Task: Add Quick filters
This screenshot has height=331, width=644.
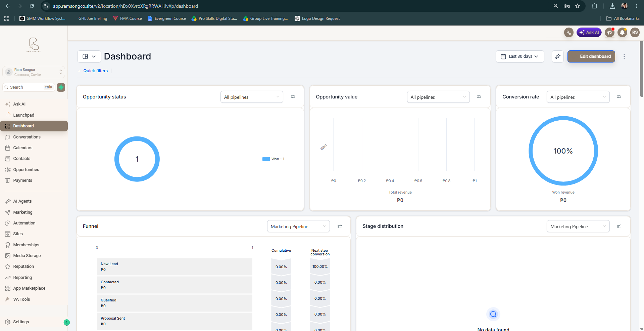Action: tap(93, 71)
